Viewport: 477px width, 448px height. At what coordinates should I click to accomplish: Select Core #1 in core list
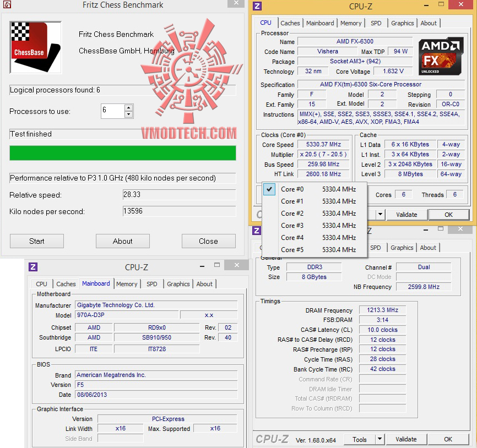click(x=315, y=201)
